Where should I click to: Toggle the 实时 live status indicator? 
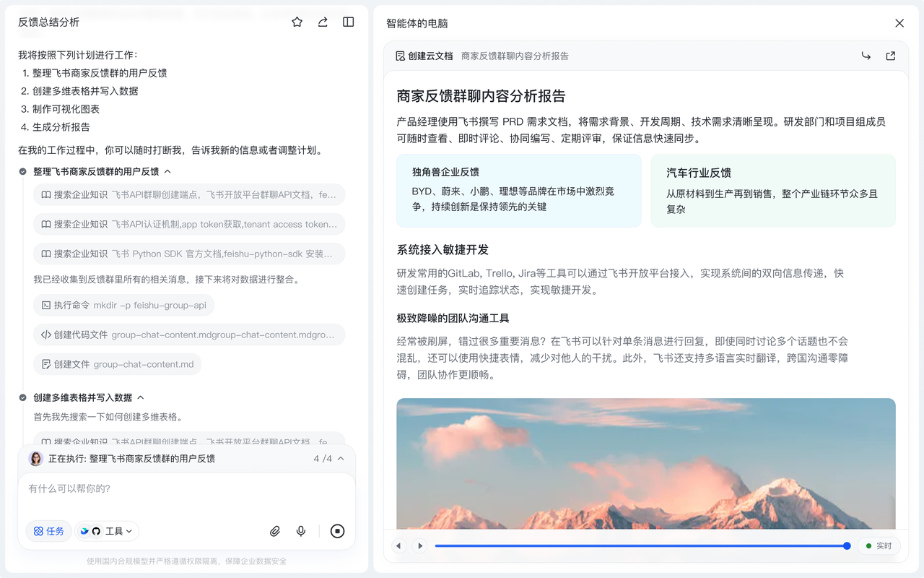click(879, 546)
